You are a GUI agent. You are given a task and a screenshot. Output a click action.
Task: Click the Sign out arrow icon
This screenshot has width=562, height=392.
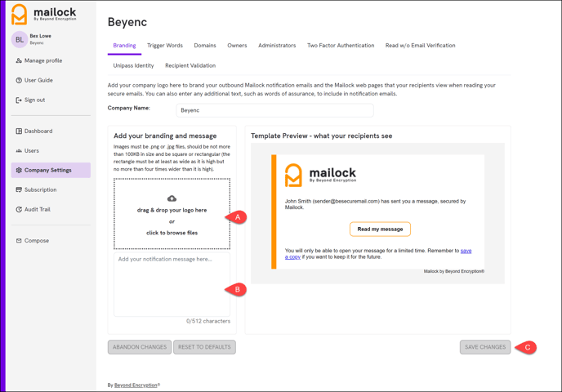point(19,100)
